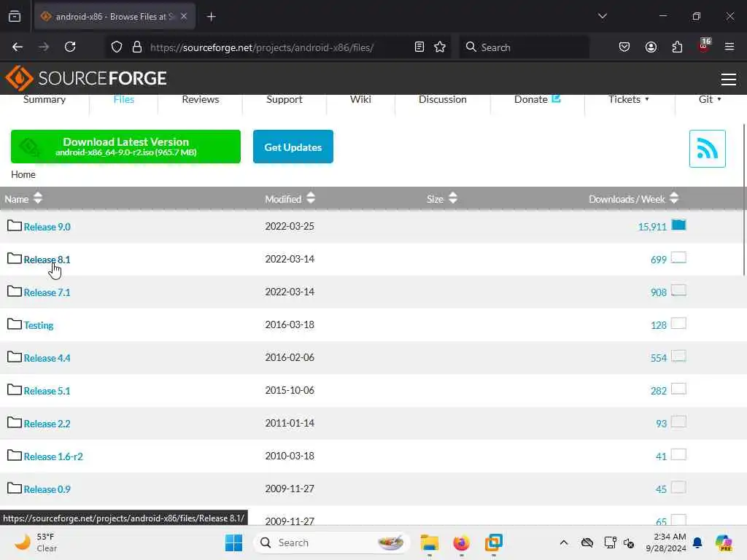Open the extensions puzzle icon
Image resolution: width=747 pixels, height=560 pixels.
677,47
